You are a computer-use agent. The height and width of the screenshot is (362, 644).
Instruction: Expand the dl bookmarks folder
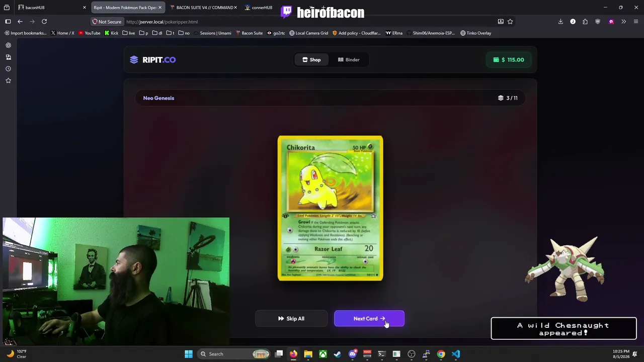tap(157, 33)
